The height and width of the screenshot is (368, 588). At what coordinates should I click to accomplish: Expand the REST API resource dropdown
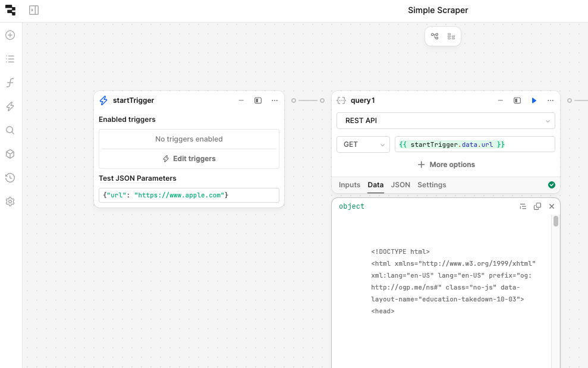coord(445,121)
